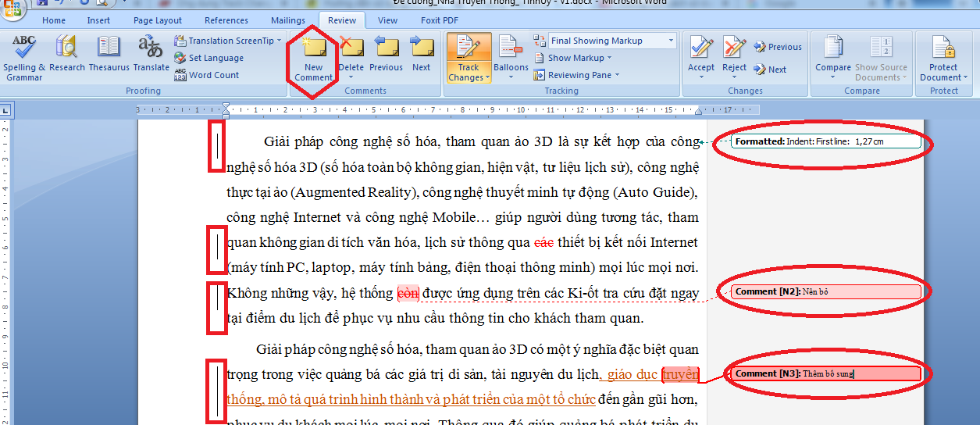Select the Comment [N2] balloon

(x=826, y=291)
